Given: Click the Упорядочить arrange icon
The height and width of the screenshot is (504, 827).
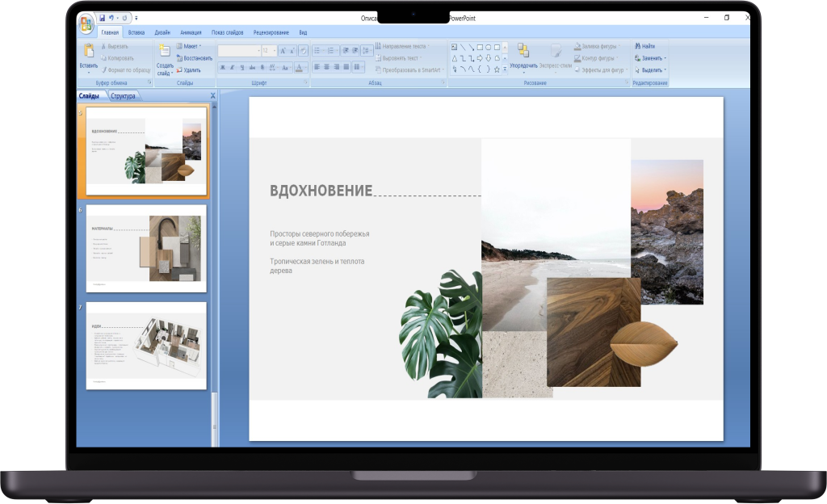Looking at the screenshot, I should [523, 50].
